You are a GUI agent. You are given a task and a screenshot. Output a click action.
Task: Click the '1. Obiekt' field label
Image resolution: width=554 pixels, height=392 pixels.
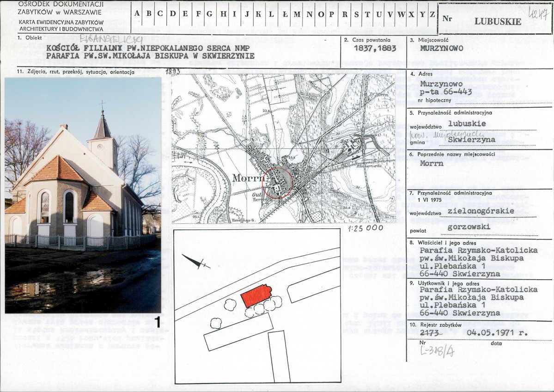click(30, 37)
